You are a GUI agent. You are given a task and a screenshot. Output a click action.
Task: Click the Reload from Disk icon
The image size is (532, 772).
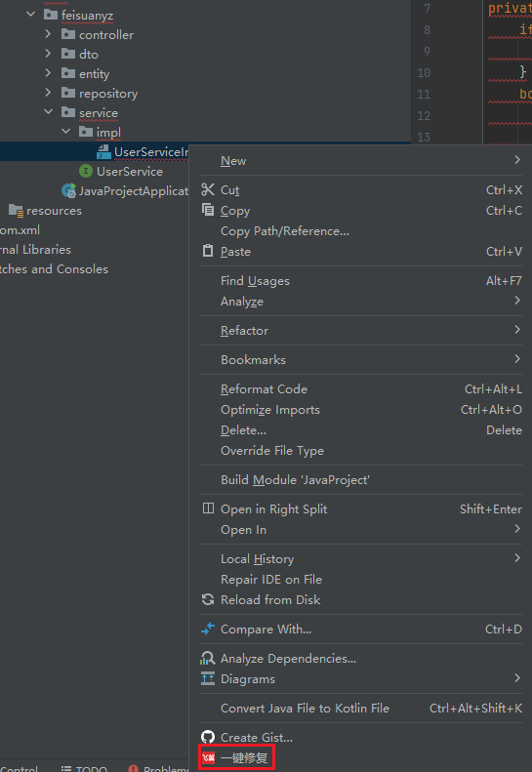pos(208,599)
